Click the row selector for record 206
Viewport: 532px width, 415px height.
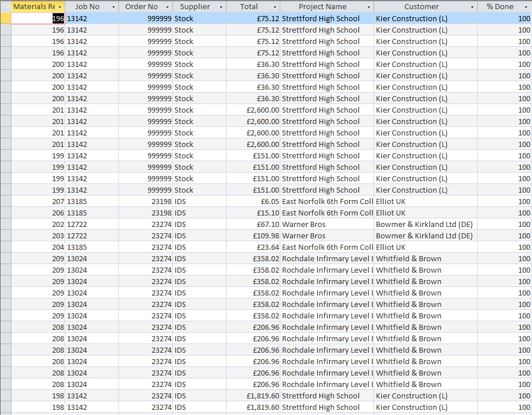pos(5,213)
